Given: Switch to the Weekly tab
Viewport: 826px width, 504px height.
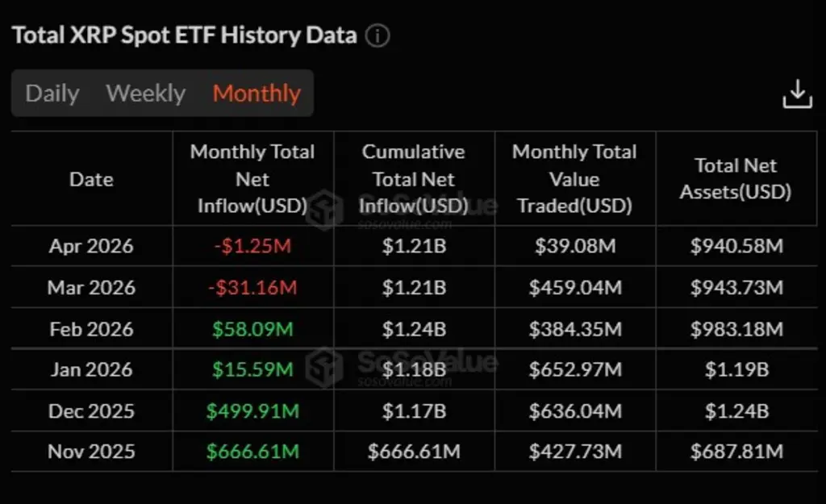Looking at the screenshot, I should coord(146,94).
